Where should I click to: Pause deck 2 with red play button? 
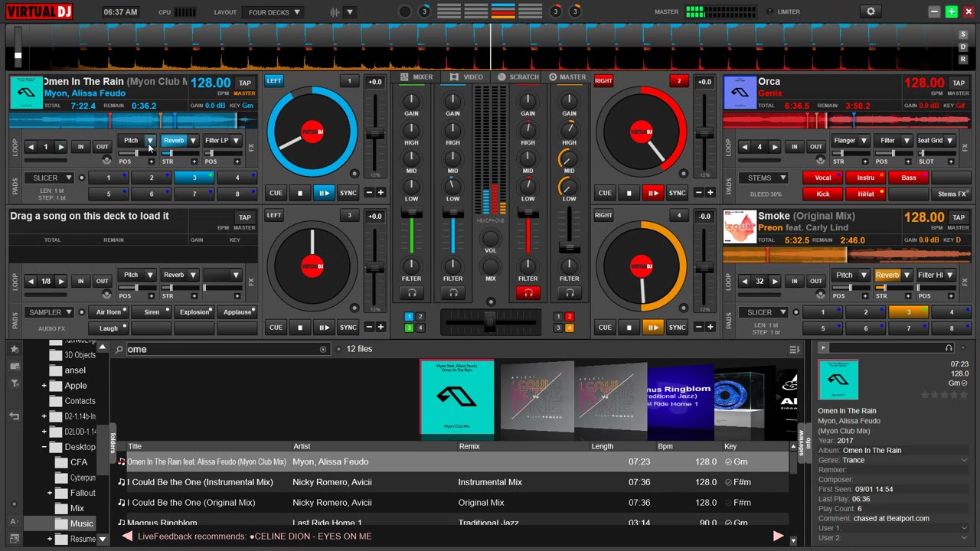653,193
